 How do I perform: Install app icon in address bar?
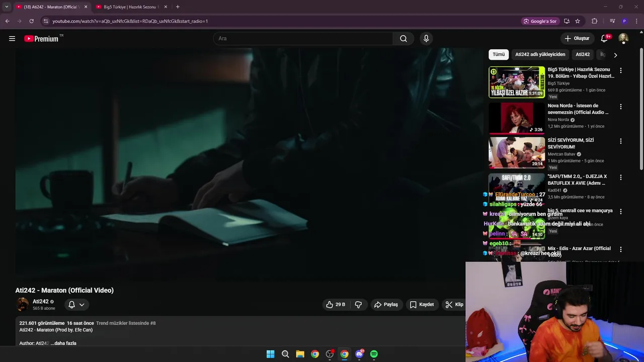(567, 21)
